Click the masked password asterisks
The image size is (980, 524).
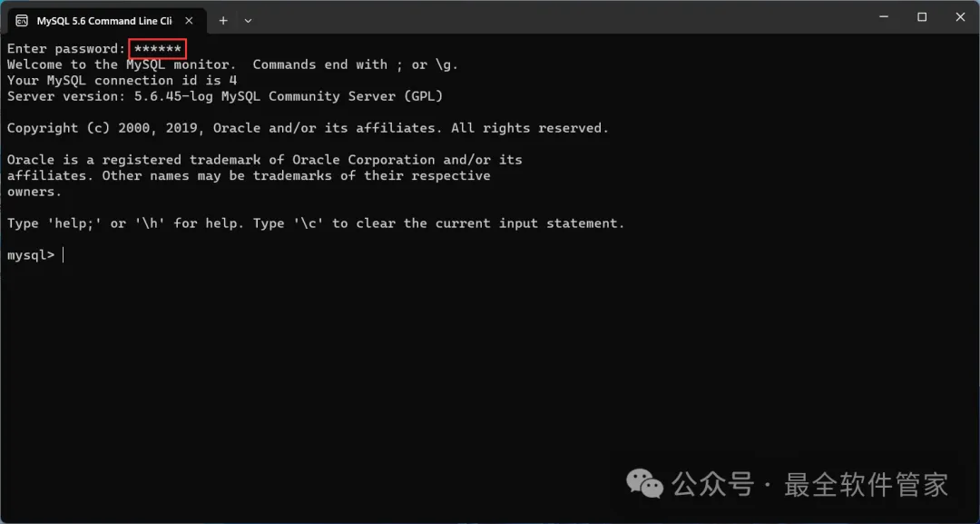point(158,48)
